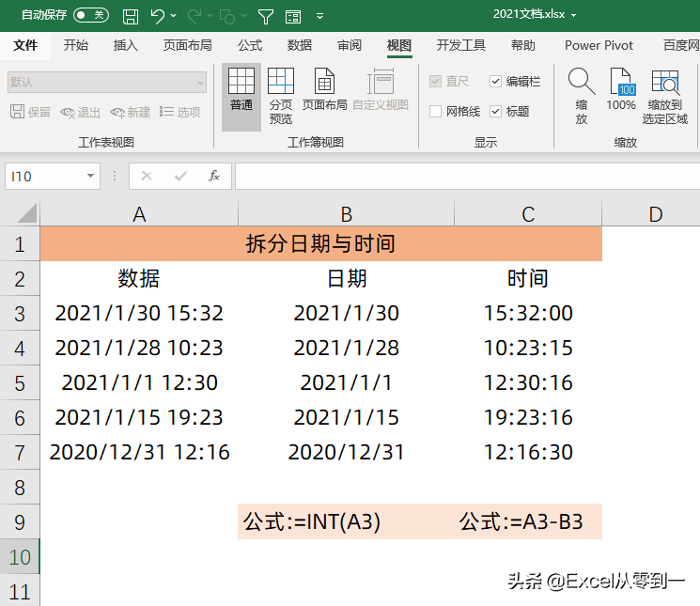The height and width of the screenshot is (606, 700).
Task: Switch to the Help (帮助) tab
Action: pyautogui.click(x=522, y=45)
